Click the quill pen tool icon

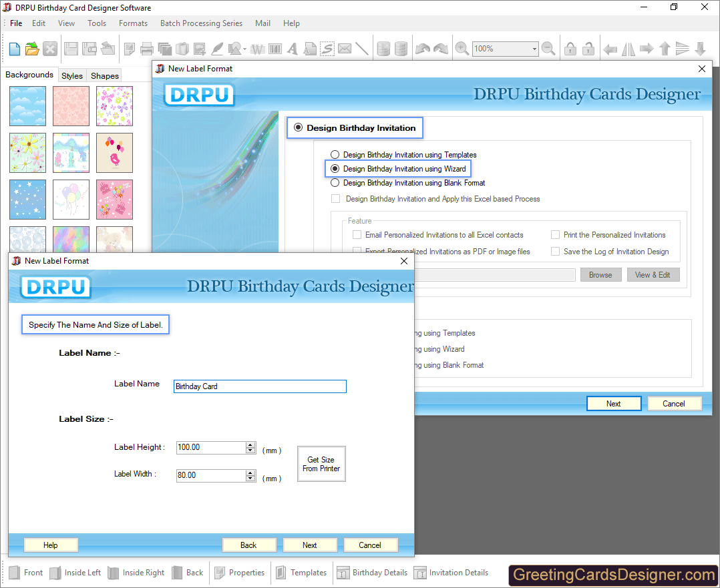[216, 49]
